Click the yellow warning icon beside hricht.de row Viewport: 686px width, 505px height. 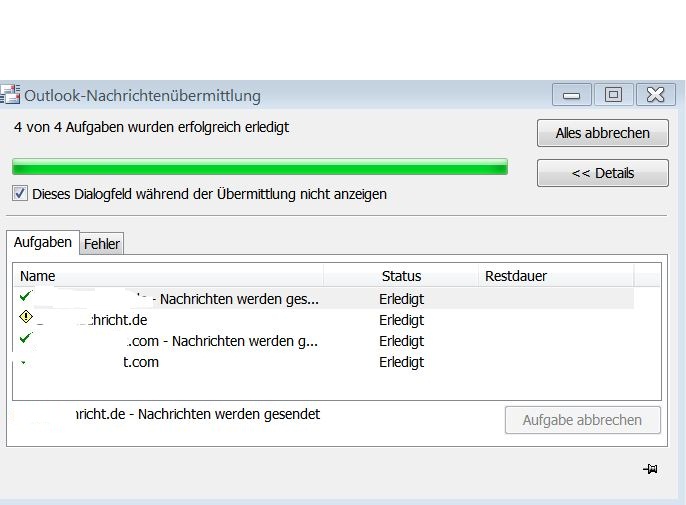pyautogui.click(x=26, y=316)
